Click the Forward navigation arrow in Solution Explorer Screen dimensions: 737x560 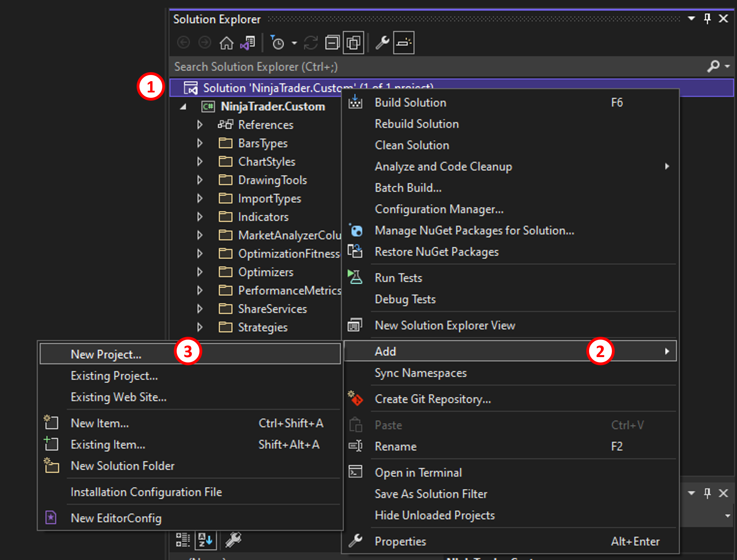tap(205, 43)
